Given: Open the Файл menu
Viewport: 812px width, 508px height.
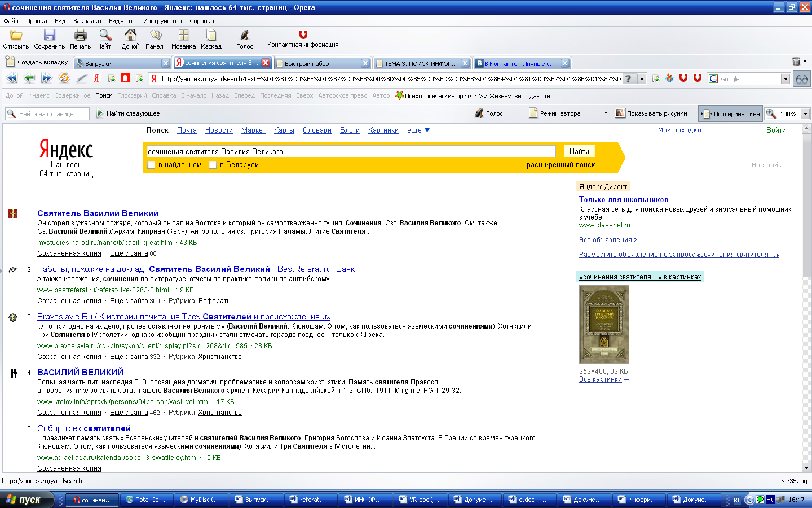Looking at the screenshot, I should click(x=11, y=21).
